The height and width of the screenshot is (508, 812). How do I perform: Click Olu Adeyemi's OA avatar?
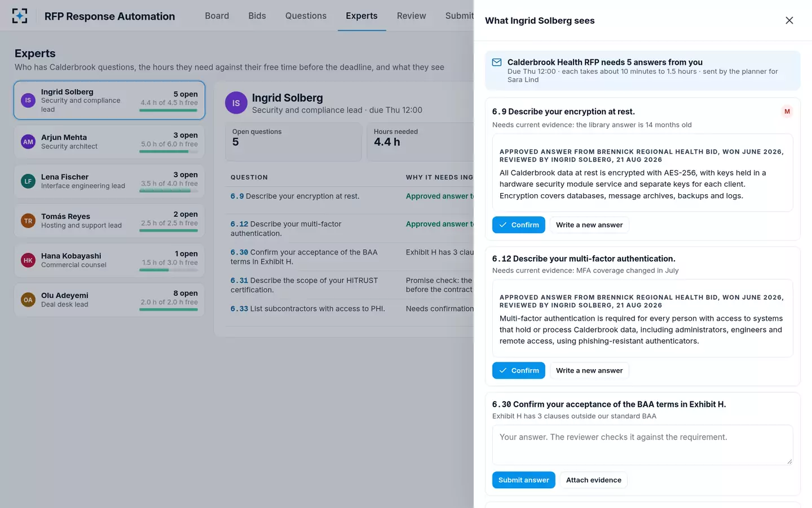tap(28, 300)
